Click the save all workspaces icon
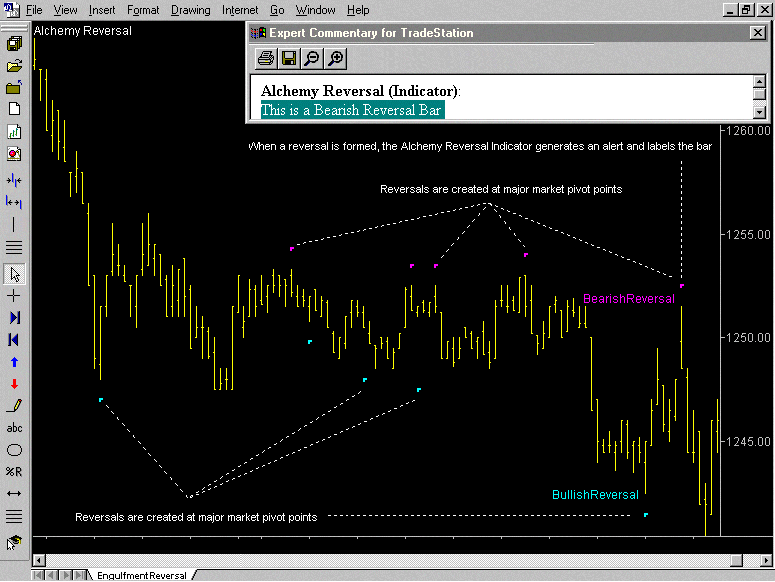Viewport: 775px width, 582px height. (14, 44)
